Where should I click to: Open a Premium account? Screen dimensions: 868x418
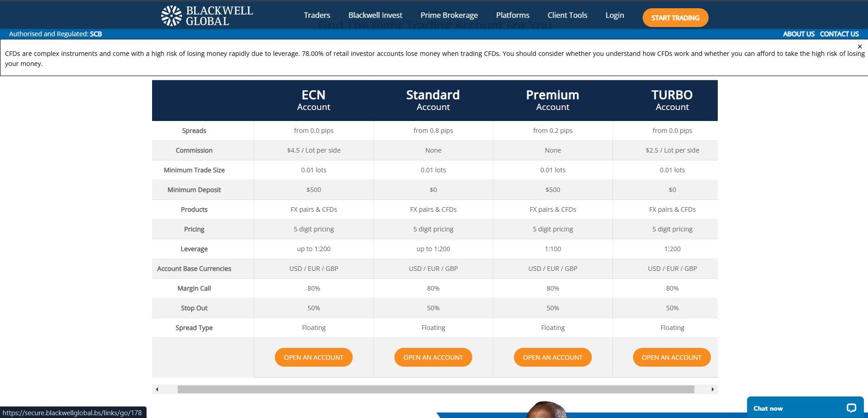point(553,357)
